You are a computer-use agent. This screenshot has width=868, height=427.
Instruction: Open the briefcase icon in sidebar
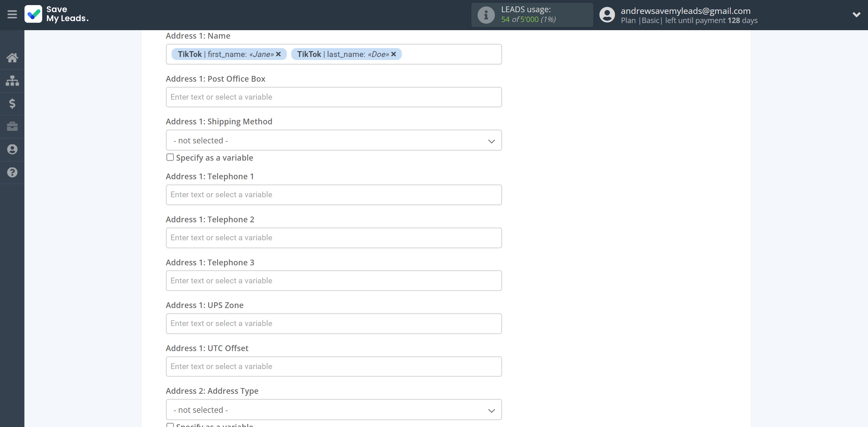point(12,126)
